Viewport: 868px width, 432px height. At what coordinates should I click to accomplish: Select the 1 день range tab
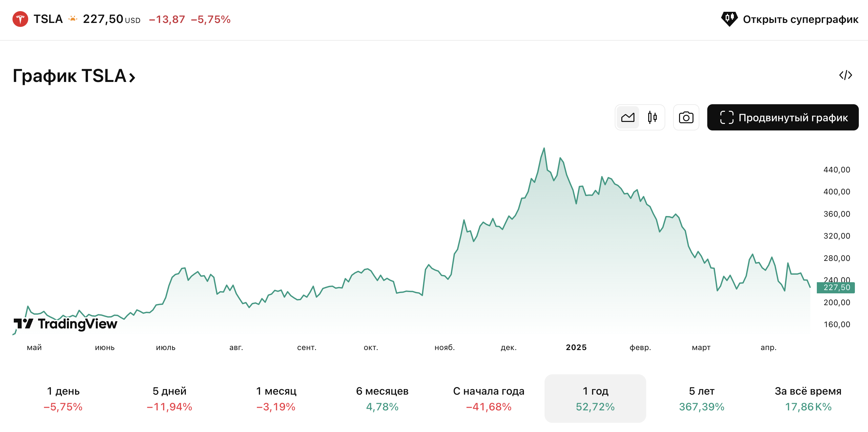63,399
